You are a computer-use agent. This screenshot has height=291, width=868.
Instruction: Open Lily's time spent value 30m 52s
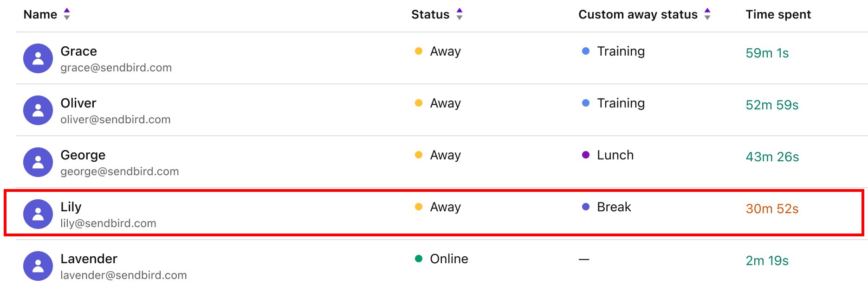click(x=771, y=209)
